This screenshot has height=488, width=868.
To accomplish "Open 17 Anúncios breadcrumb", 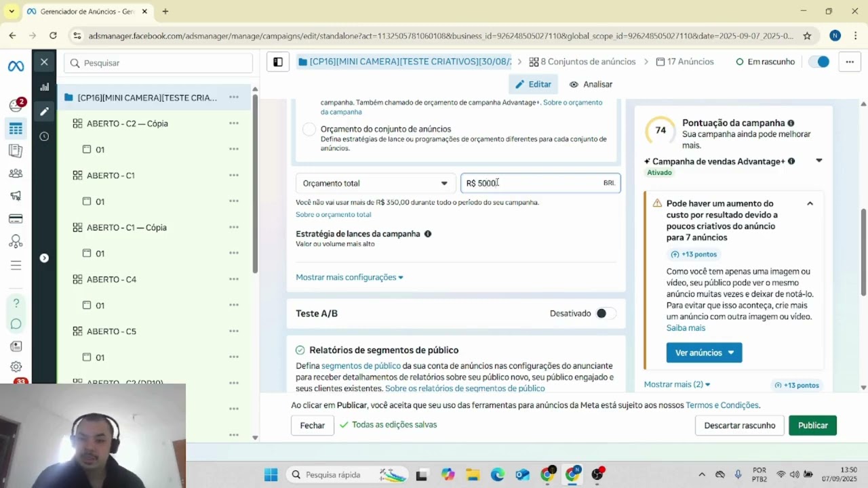I will point(685,62).
